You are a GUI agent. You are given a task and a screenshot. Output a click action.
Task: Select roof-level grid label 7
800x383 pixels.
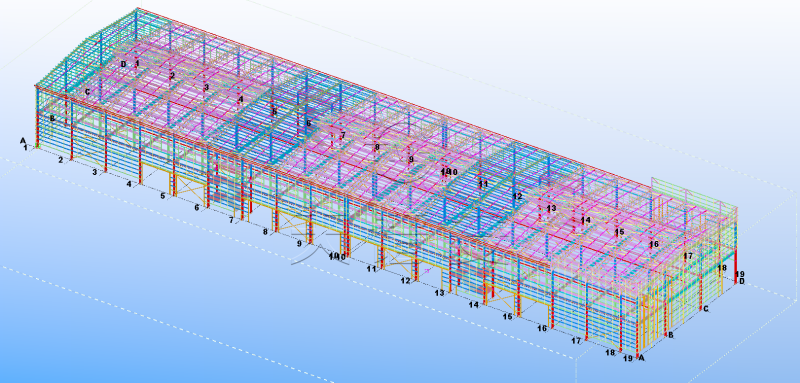(343, 136)
